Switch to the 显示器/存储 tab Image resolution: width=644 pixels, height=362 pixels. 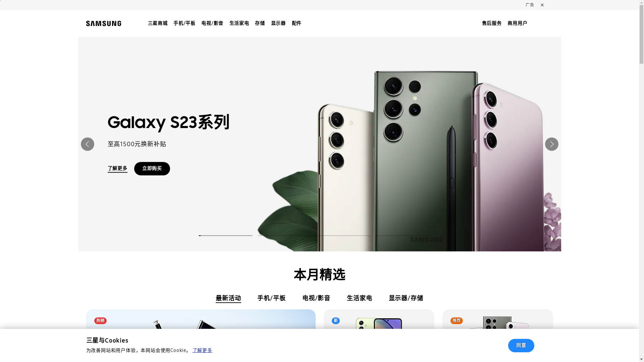click(406, 298)
